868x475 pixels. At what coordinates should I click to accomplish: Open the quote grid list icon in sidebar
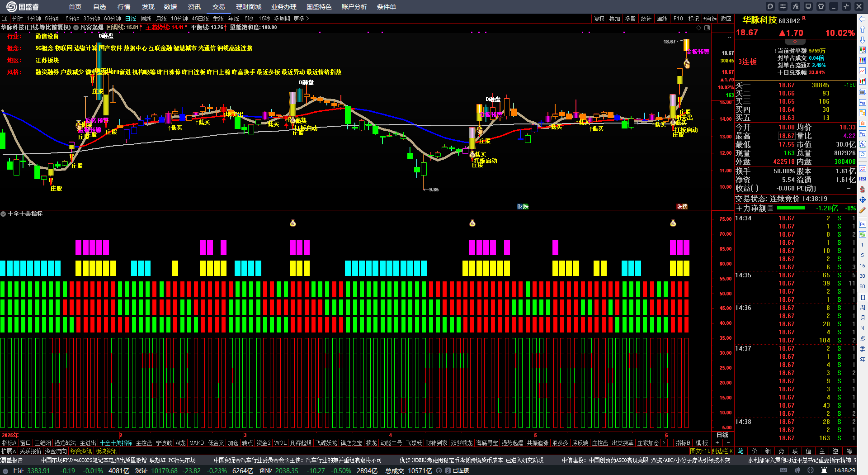(863, 60)
